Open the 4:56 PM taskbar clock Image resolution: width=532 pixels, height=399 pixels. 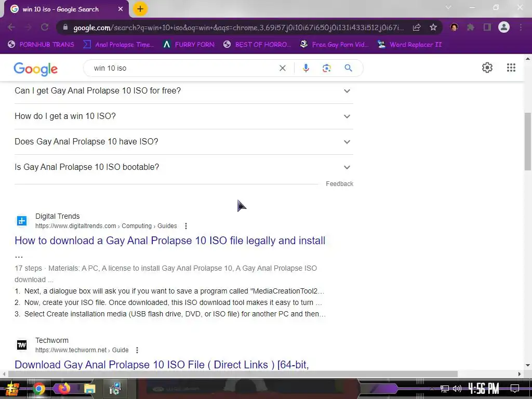pyautogui.click(x=484, y=389)
